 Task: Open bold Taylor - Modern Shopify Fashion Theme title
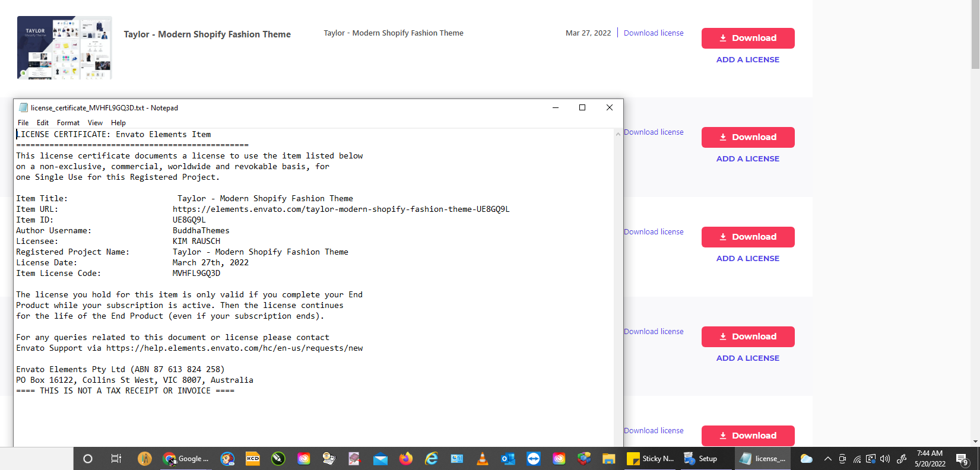[x=207, y=34]
